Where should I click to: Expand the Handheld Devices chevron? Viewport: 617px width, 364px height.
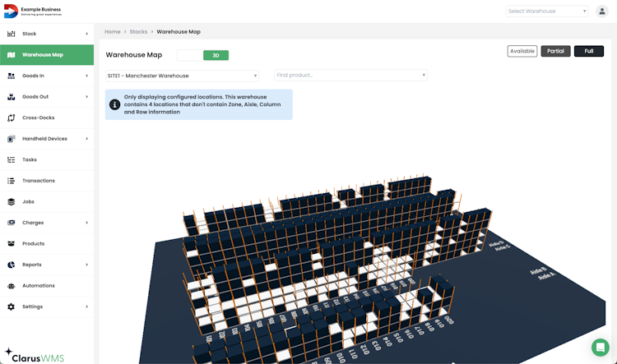pyautogui.click(x=86, y=139)
